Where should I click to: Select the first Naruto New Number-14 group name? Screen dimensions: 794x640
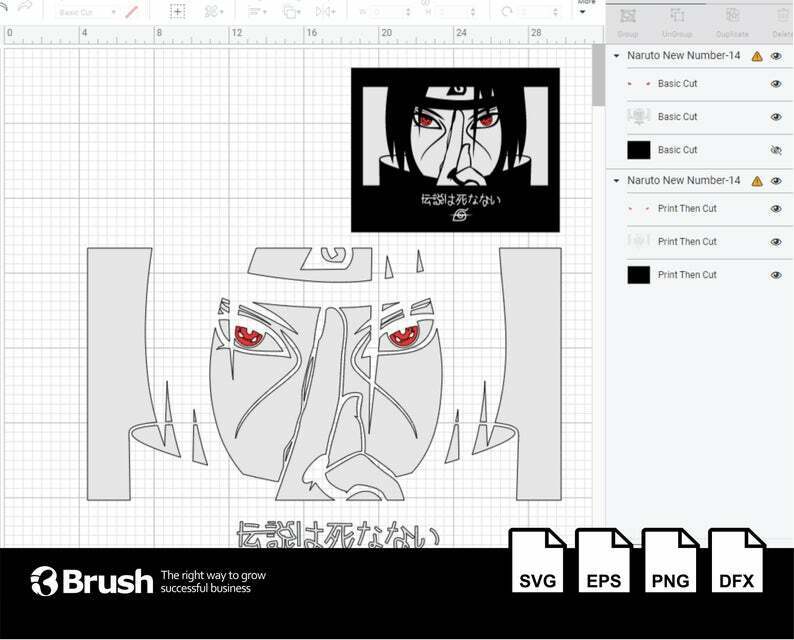pos(684,56)
